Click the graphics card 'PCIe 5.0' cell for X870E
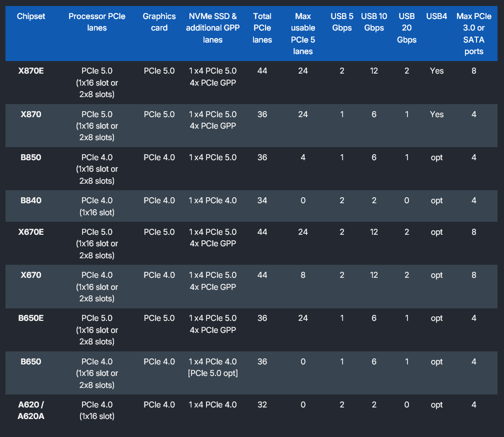 [159, 71]
